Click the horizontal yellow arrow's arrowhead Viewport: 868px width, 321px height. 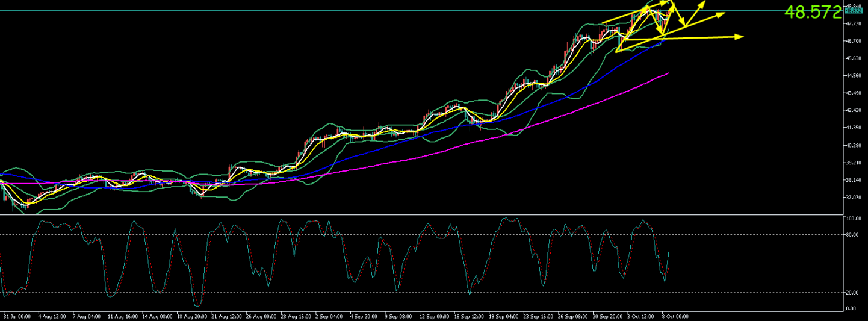click(x=740, y=37)
